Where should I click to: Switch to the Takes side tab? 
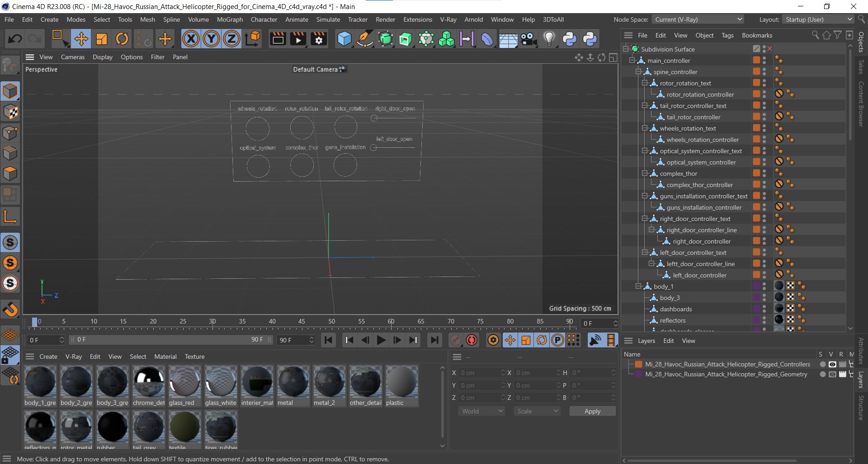pyautogui.click(x=861, y=67)
